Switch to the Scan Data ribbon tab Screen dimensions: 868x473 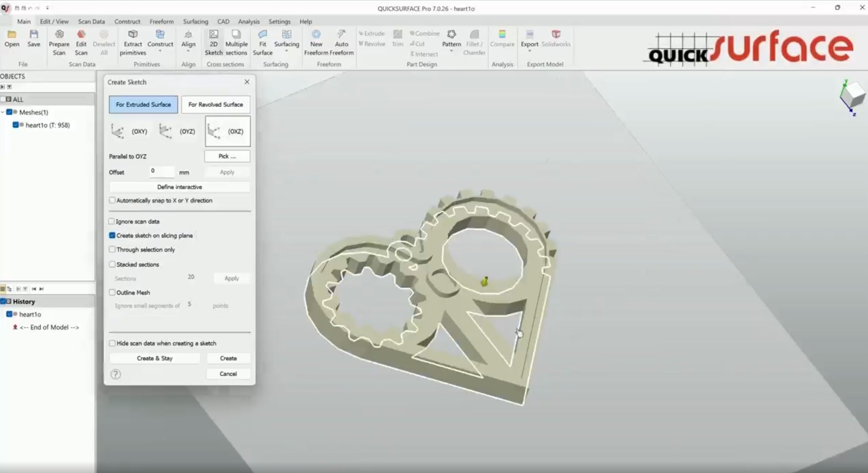tap(91, 22)
